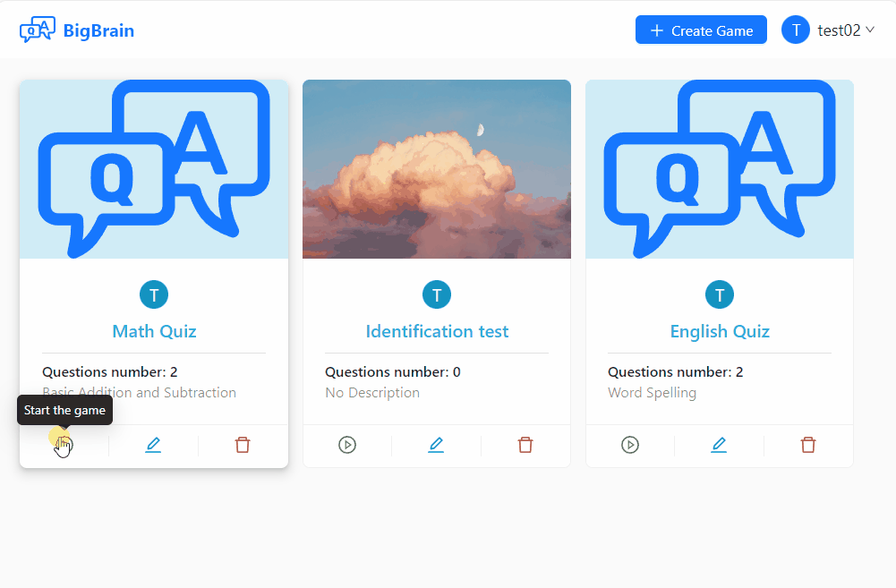The image size is (896, 588).
Task: Start the Identification test game
Action: point(347,445)
